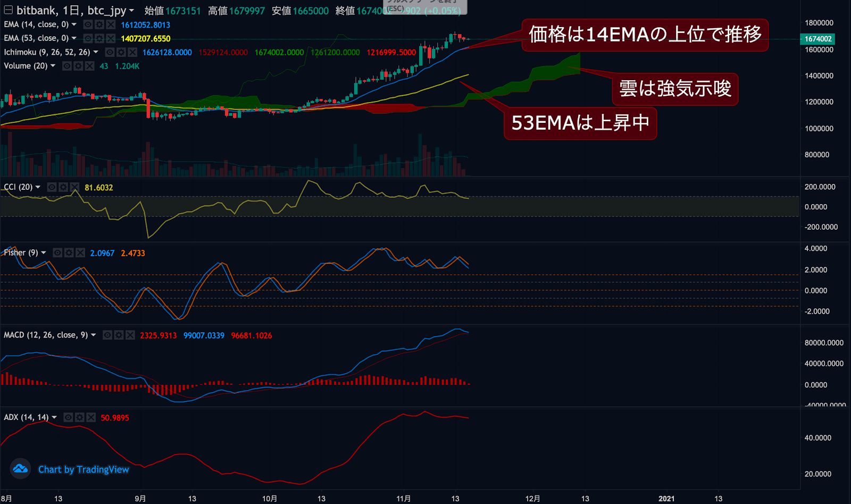Collapse the legend box beside bitbank title
This screenshot has width=851, height=504.
point(9,10)
